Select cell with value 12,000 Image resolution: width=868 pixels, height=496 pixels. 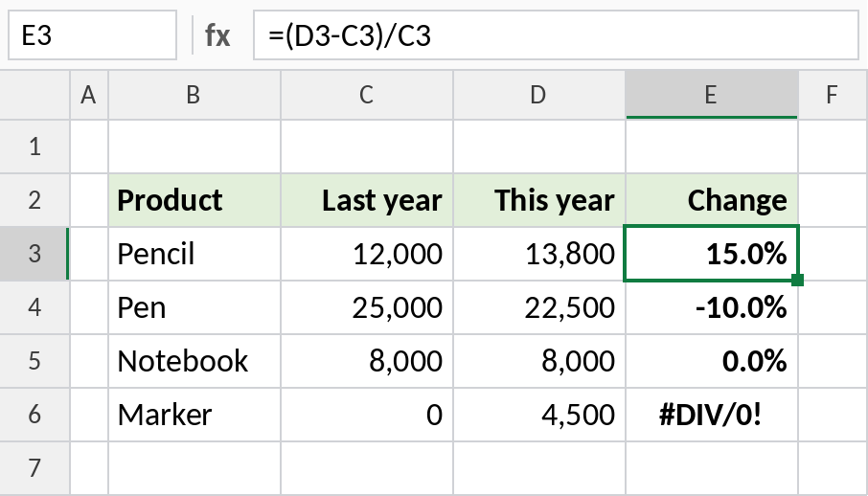367,254
